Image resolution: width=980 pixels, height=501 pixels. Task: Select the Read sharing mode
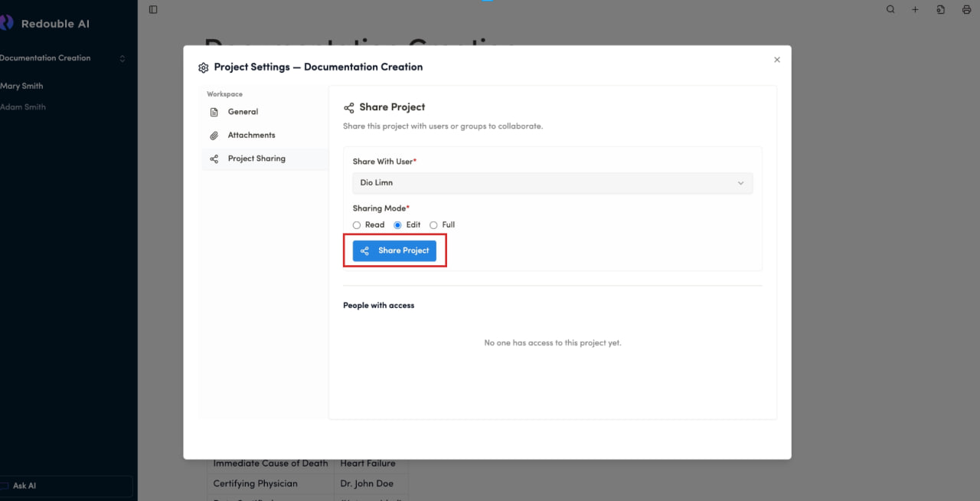click(357, 225)
